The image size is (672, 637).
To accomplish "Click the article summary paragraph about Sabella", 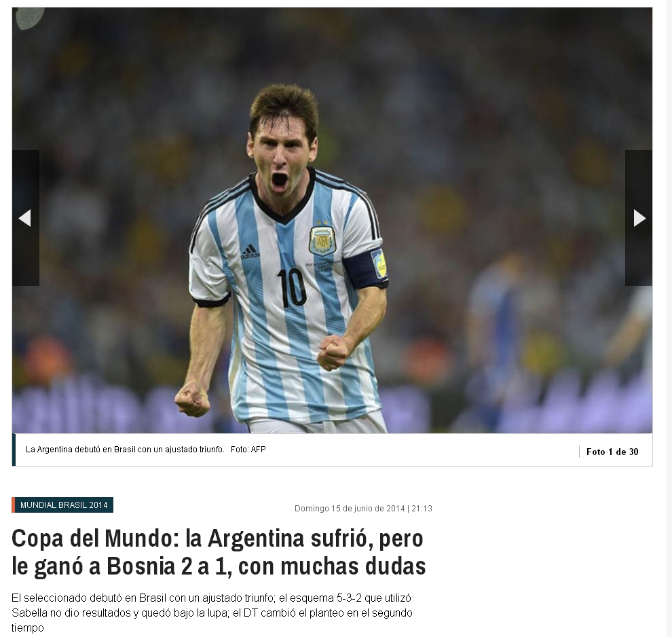I will click(x=212, y=613).
